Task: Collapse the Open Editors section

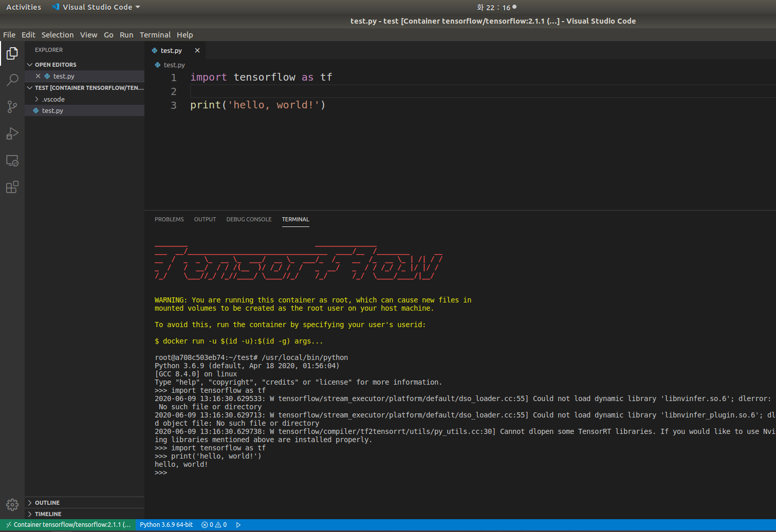Action: tap(30, 65)
